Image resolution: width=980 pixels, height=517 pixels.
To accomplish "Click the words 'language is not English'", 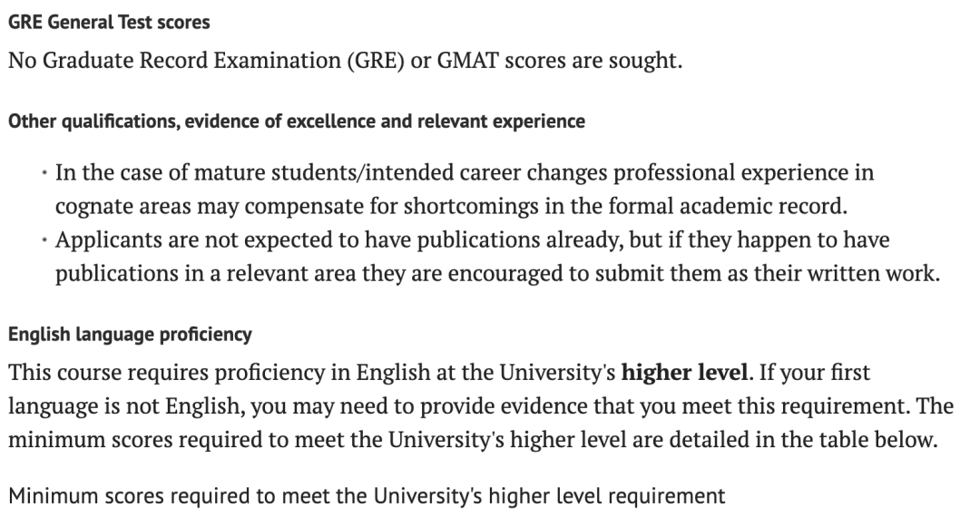I will click(130, 406).
